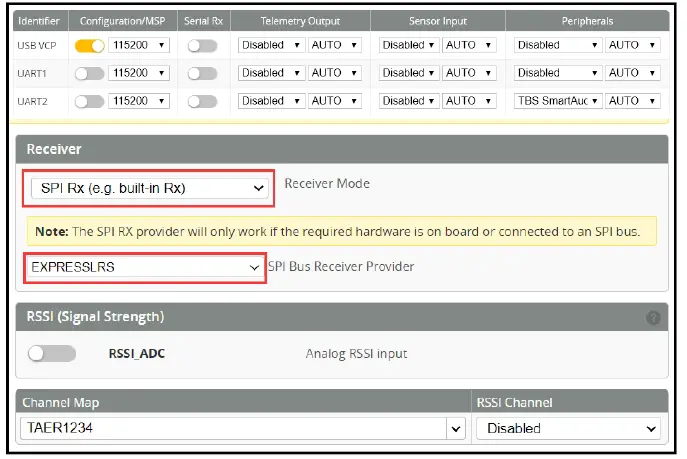Toggle USB VCP Serial Rx switch
The width and height of the screenshot is (687, 459).
[202, 46]
